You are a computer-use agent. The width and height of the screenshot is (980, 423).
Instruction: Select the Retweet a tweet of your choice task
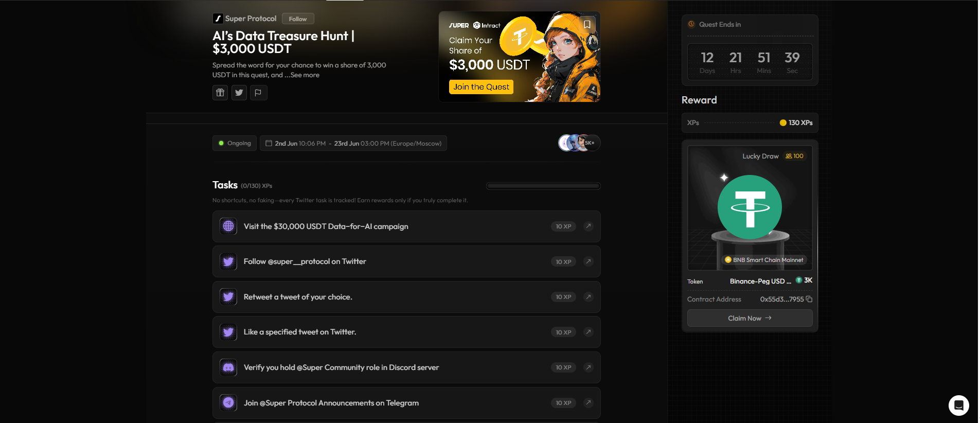406,297
